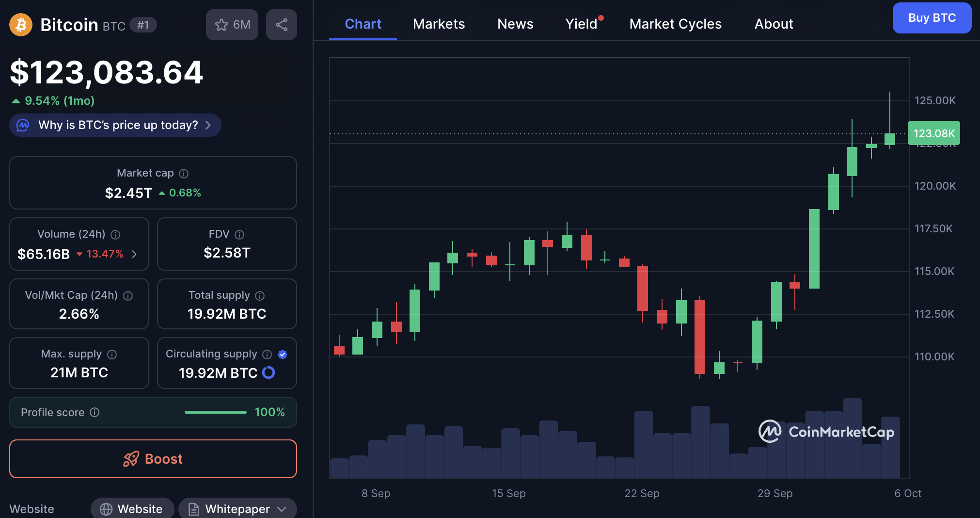Switch to the Market Cycles tab
The image size is (980, 518).
(675, 24)
